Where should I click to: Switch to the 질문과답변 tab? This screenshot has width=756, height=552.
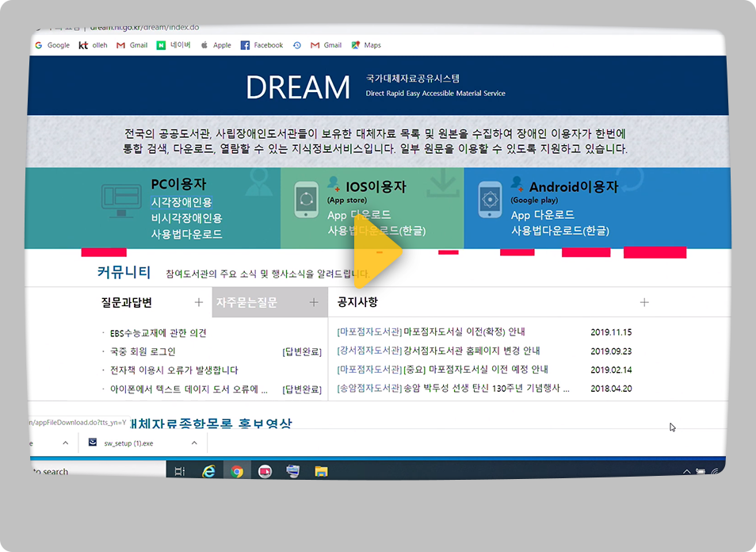click(127, 302)
